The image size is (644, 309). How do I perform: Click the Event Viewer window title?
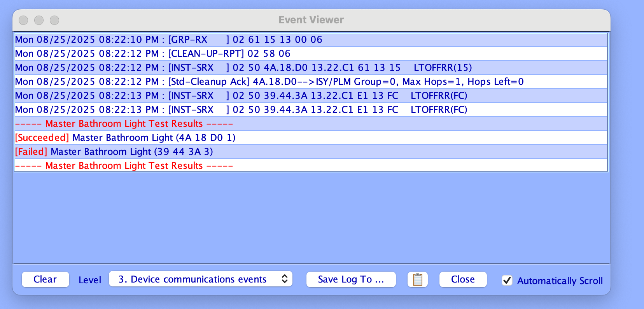(x=311, y=20)
